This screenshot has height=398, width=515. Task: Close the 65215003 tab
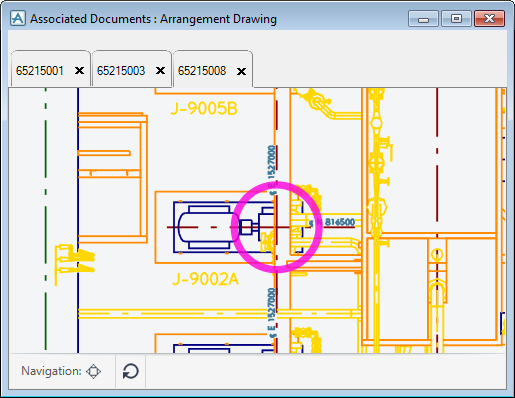(160, 71)
